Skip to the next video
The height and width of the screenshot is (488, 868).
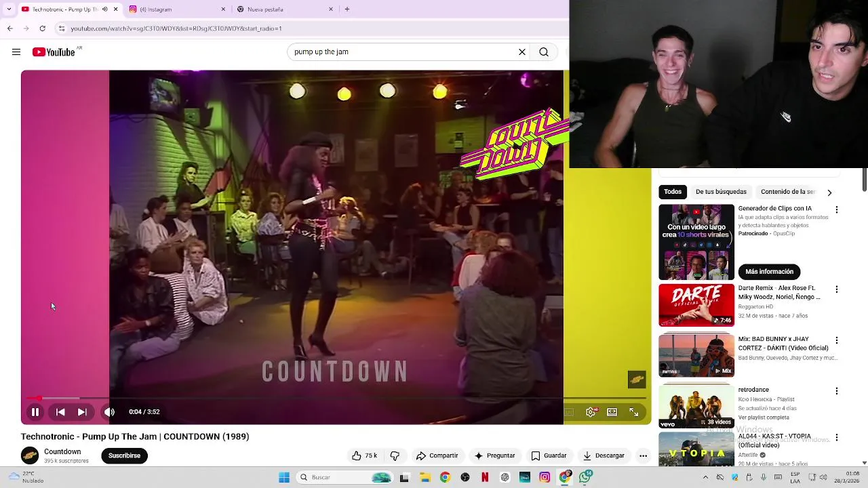[82, 411]
